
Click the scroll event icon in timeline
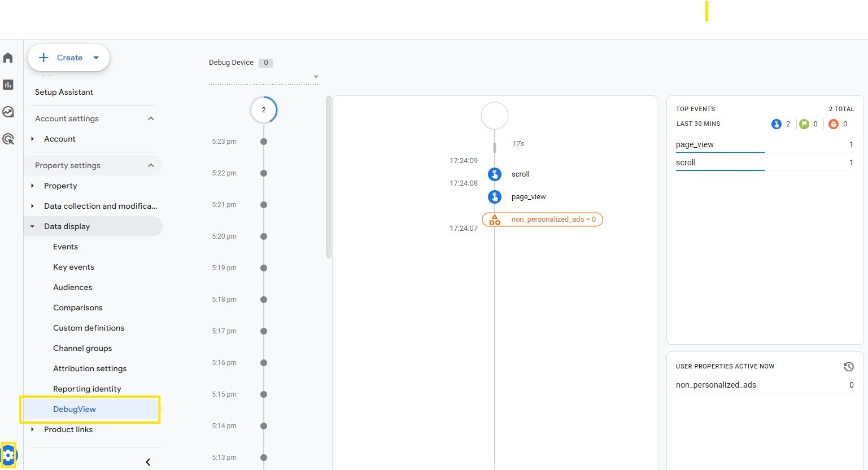495,174
